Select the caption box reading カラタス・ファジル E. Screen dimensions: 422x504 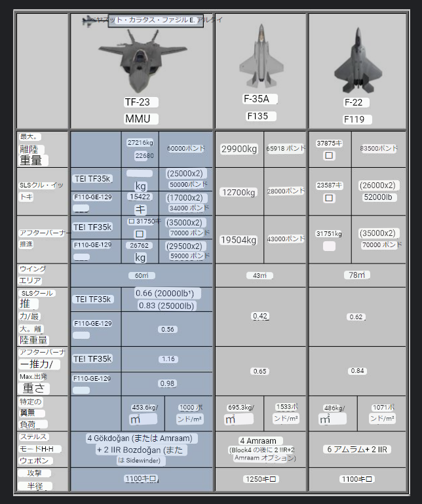pos(155,21)
